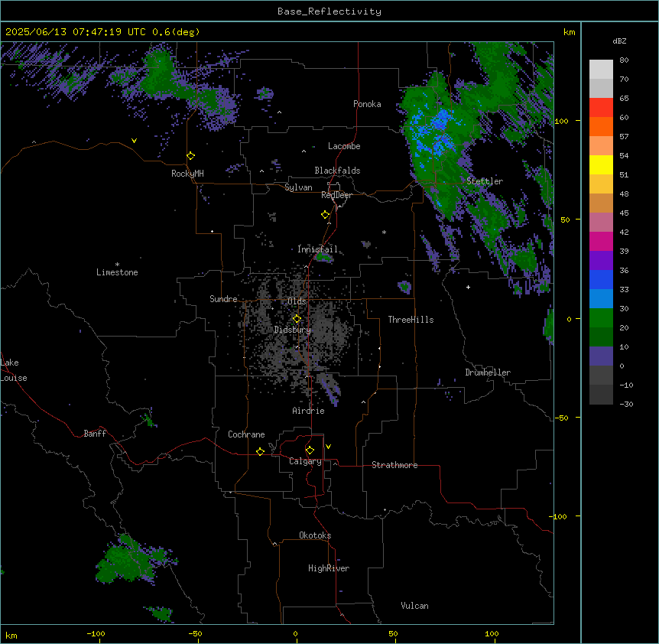
Task: Click the Airdrie city label
Action: tap(308, 411)
